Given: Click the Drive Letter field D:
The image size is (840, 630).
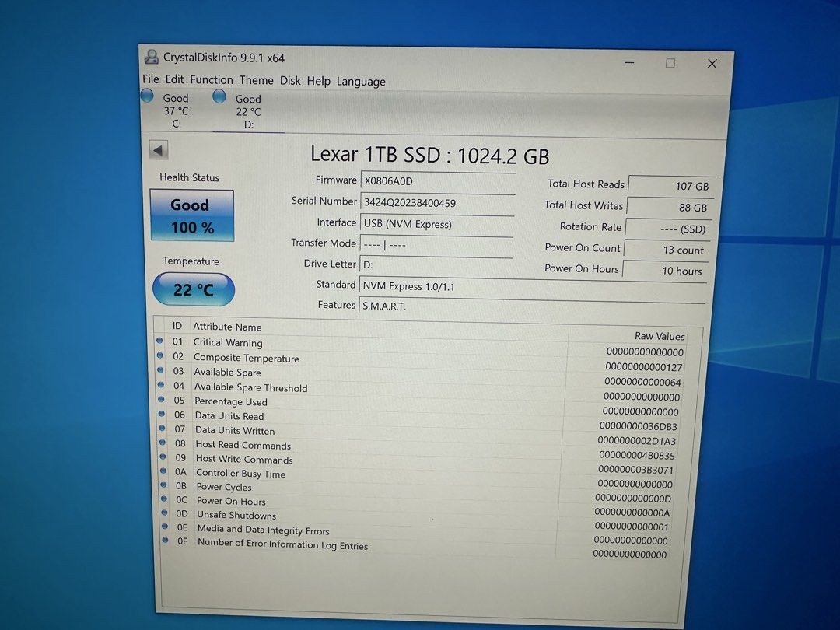Looking at the screenshot, I should (436, 265).
